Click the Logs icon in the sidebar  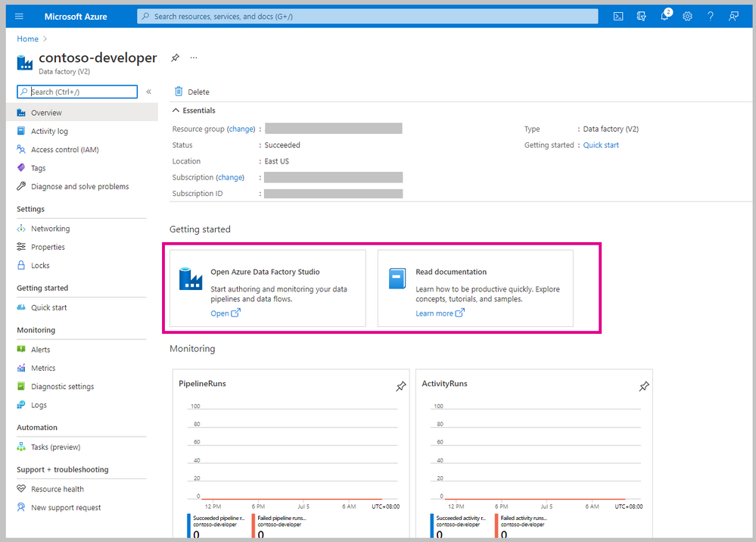click(x=20, y=404)
